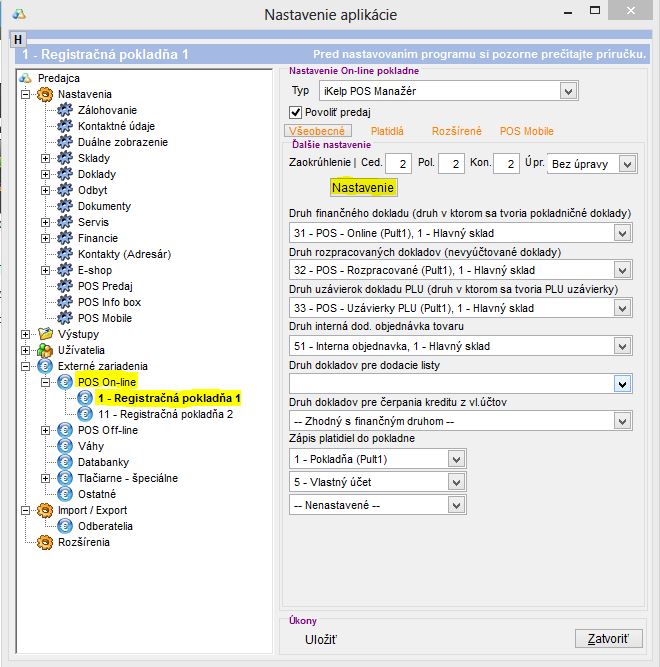The height and width of the screenshot is (667, 660).
Task: Click the Ced. rounding input field
Action: pos(400,163)
